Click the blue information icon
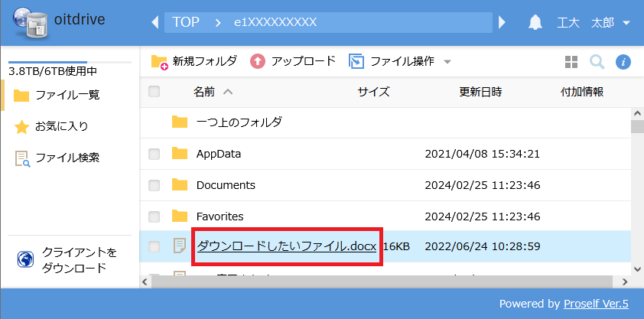This screenshot has height=319, width=644. [x=623, y=61]
